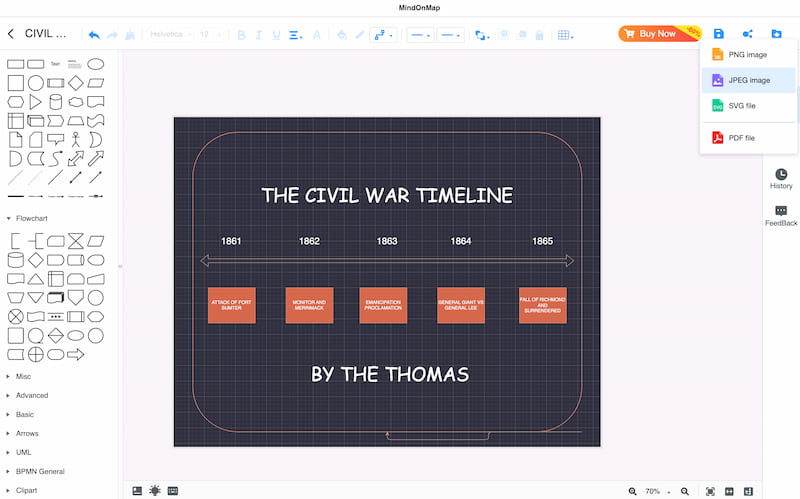The width and height of the screenshot is (800, 499).
Task: Select the cylinder shape in general shapes
Action: [x=56, y=102]
